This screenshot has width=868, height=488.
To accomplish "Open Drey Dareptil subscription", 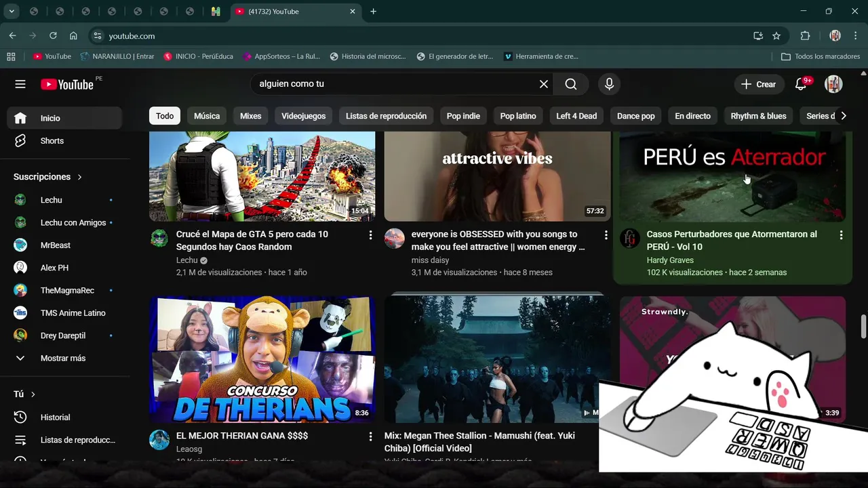I will click(64, 335).
